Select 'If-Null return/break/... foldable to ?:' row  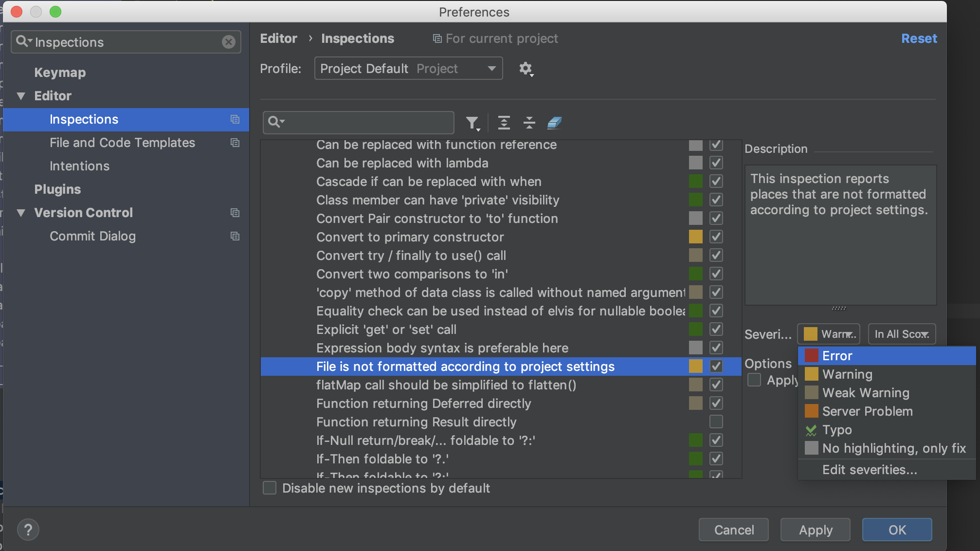(x=501, y=440)
